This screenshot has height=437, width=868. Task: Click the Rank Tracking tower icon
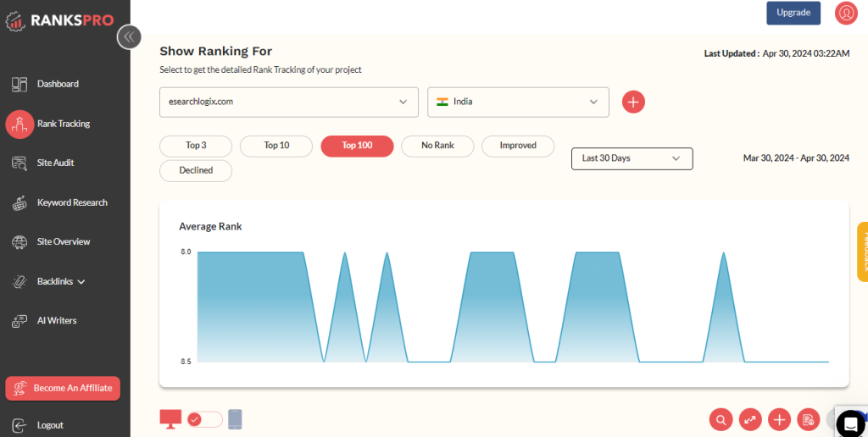pos(19,124)
